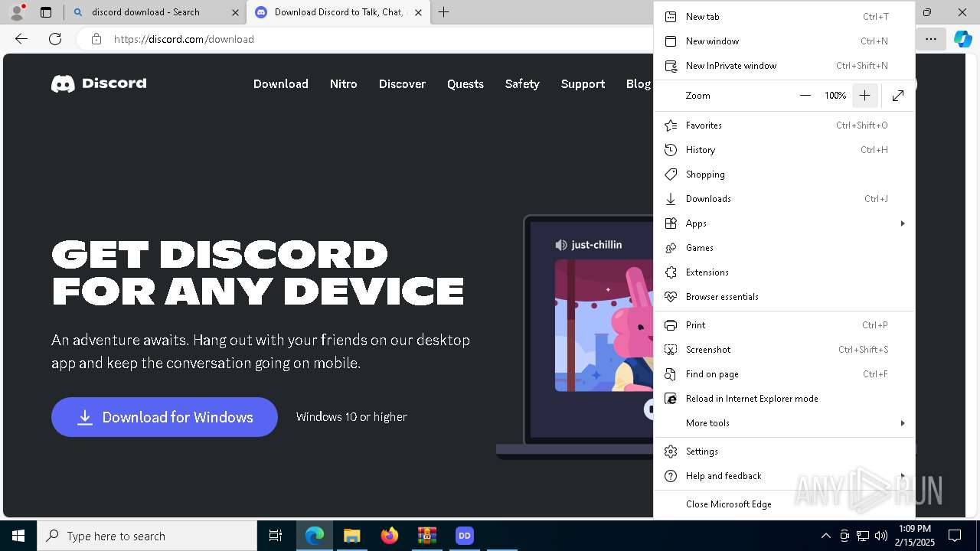Click Download for Windows button
Screen dimensions: 980x551
(x=165, y=417)
